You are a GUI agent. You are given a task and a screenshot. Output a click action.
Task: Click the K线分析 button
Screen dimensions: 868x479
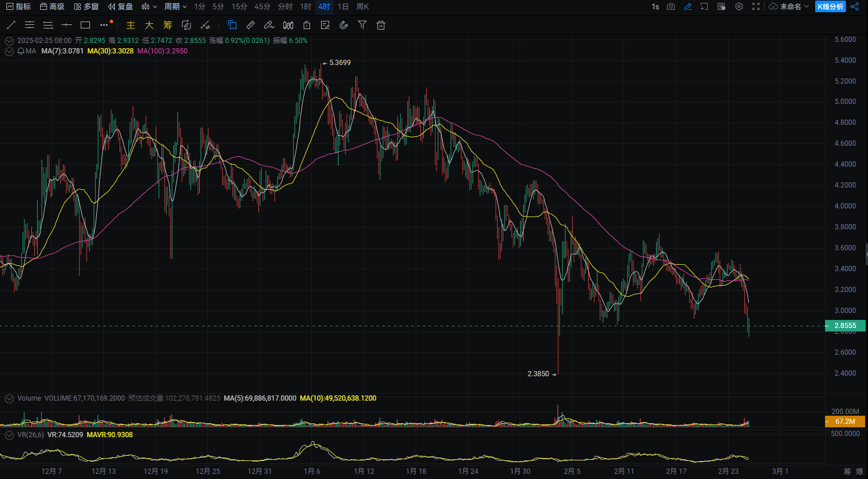(x=830, y=6)
